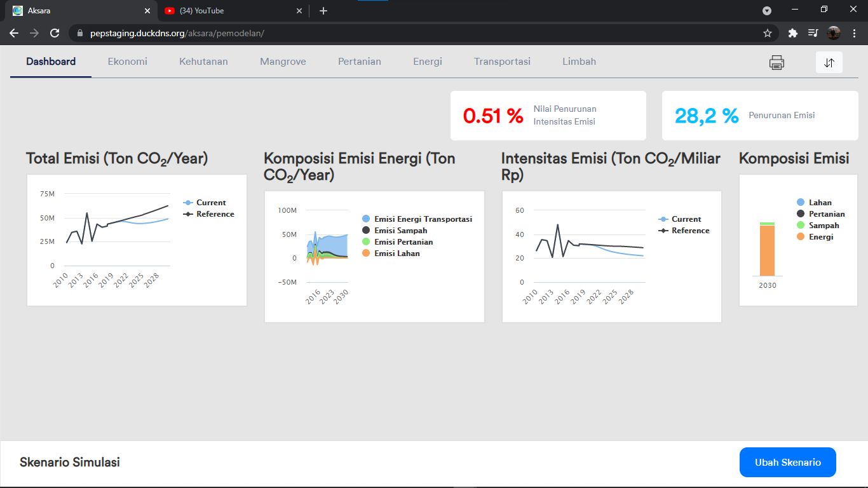
Task: Click the Skenario Simulasi heading
Action: 70,462
